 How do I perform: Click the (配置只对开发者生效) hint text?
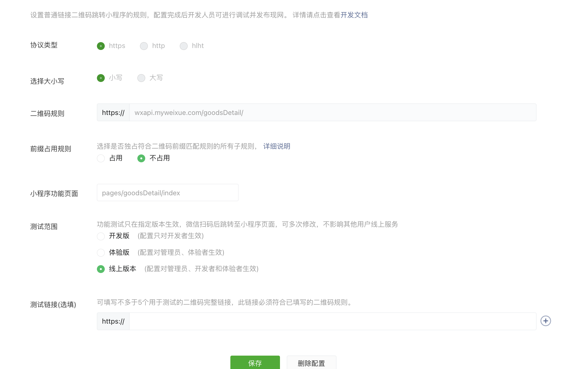[171, 236]
